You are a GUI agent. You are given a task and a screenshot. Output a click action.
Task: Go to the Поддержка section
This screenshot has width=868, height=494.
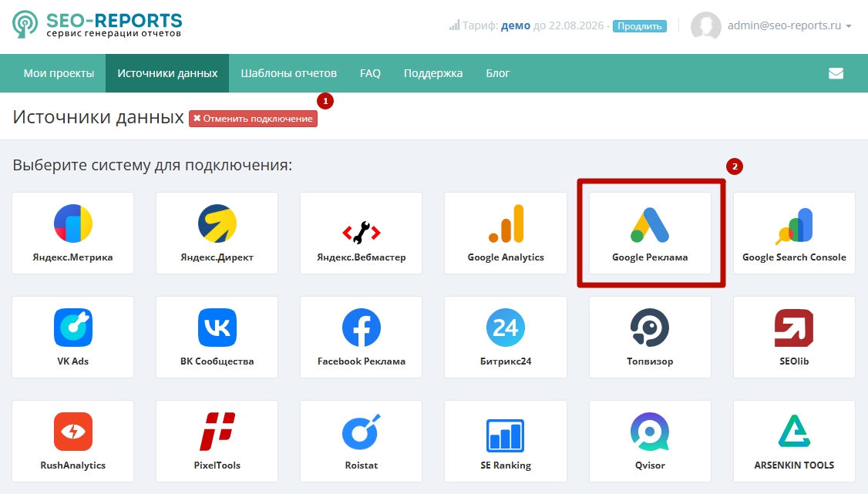click(433, 73)
